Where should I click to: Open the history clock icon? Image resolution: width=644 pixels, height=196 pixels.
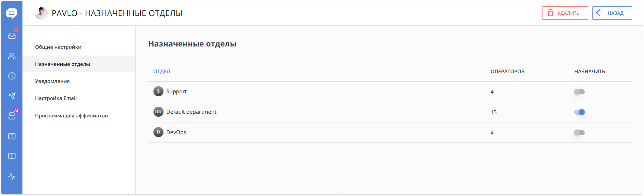tap(12, 76)
